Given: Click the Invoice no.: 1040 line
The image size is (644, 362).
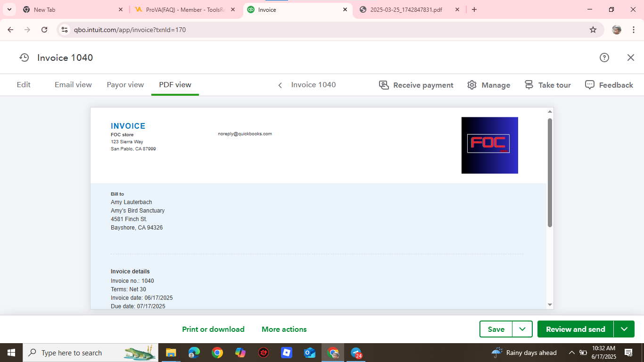Looking at the screenshot, I should (x=132, y=281).
